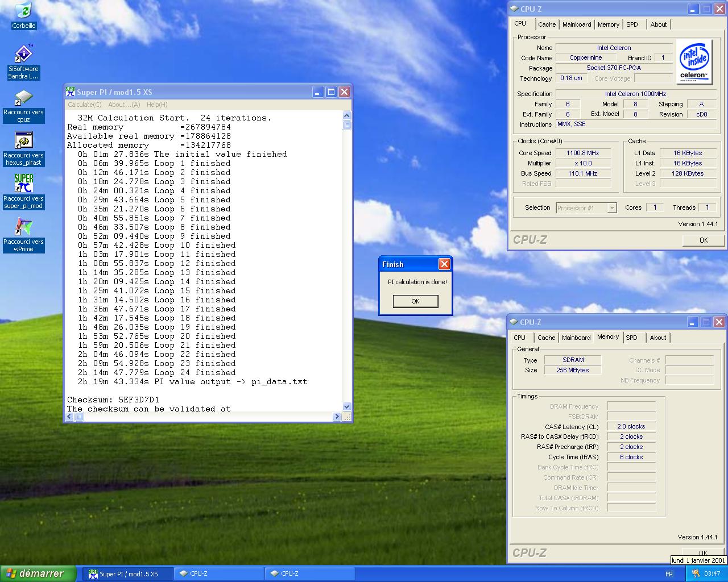Screen dimensions: 728x582
Task: Click the Code Name field Coppermine
Action: [x=586, y=58]
